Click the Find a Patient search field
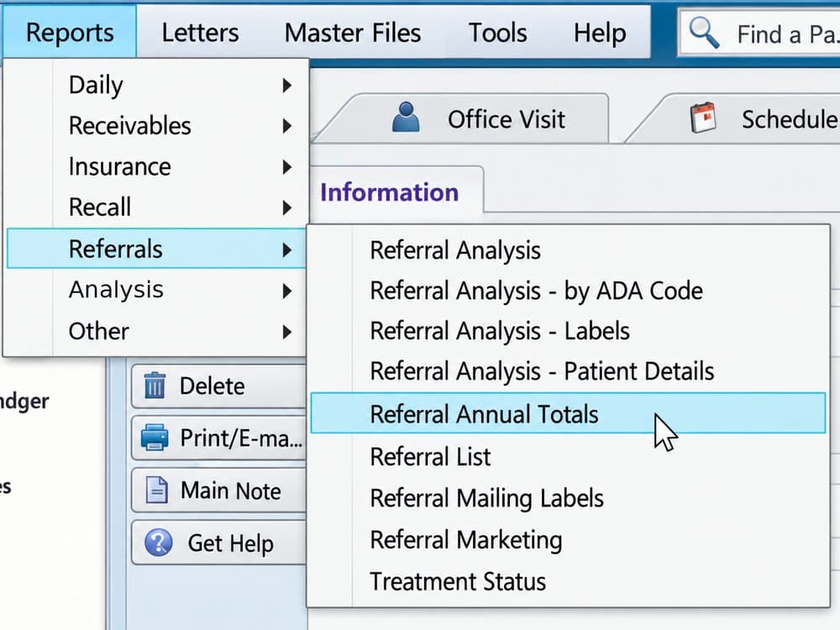 point(759,34)
